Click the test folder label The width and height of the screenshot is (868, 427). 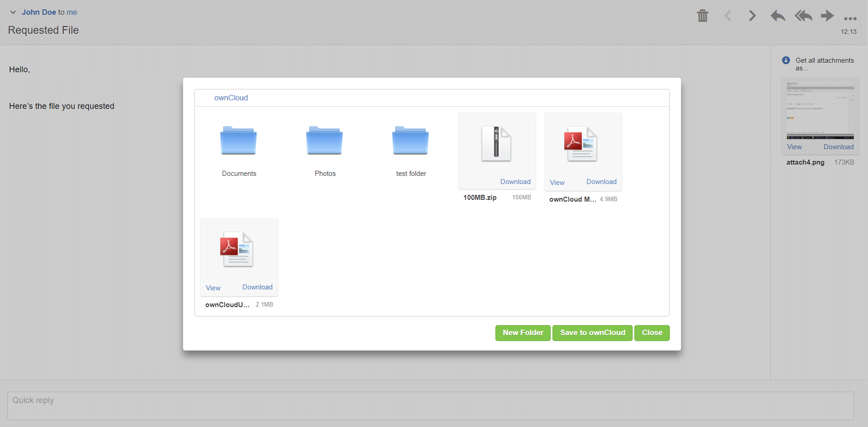pyautogui.click(x=411, y=174)
